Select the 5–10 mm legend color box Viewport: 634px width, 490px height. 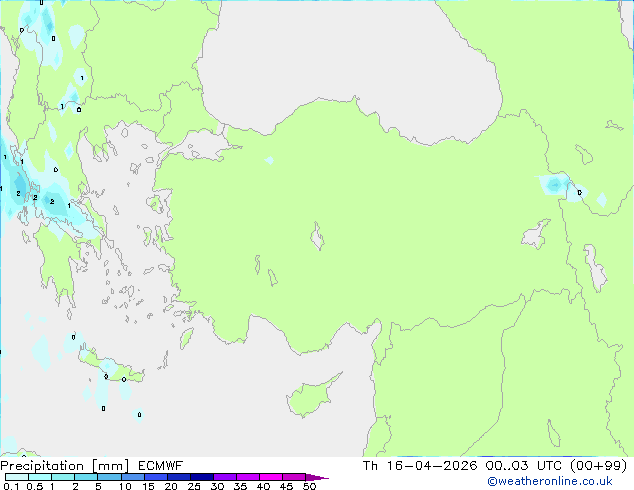pyautogui.click(x=109, y=477)
